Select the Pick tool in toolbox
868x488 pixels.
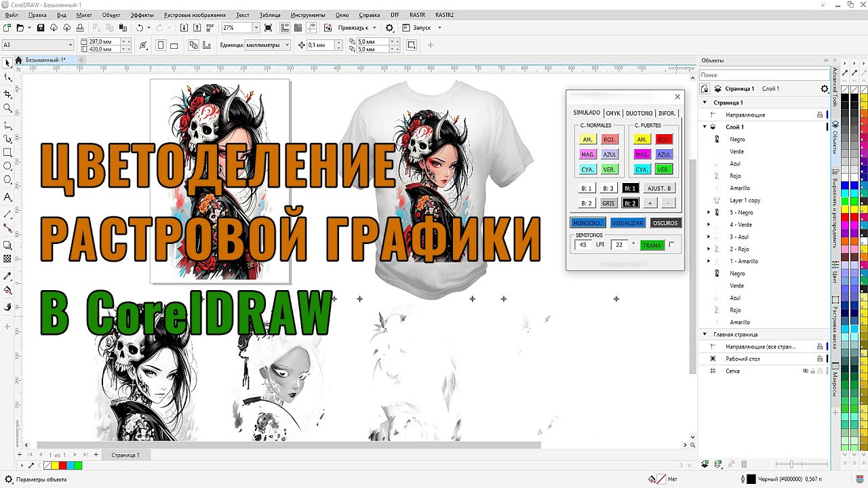pyautogui.click(x=7, y=63)
